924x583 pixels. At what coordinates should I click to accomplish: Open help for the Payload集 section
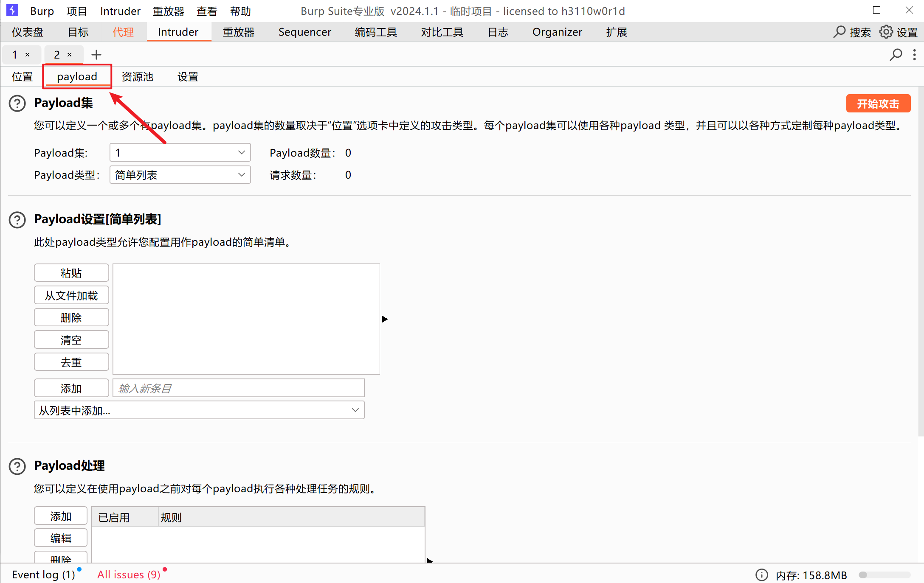coord(17,104)
